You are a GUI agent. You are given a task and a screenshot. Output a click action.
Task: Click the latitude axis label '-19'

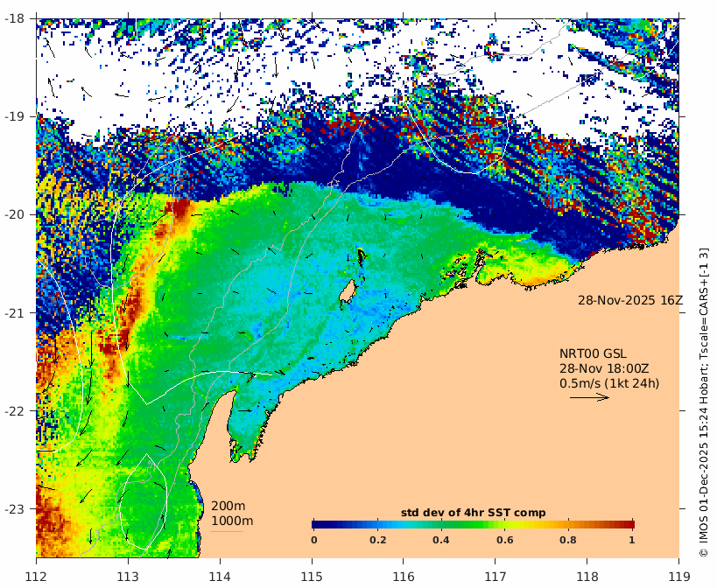click(x=14, y=116)
